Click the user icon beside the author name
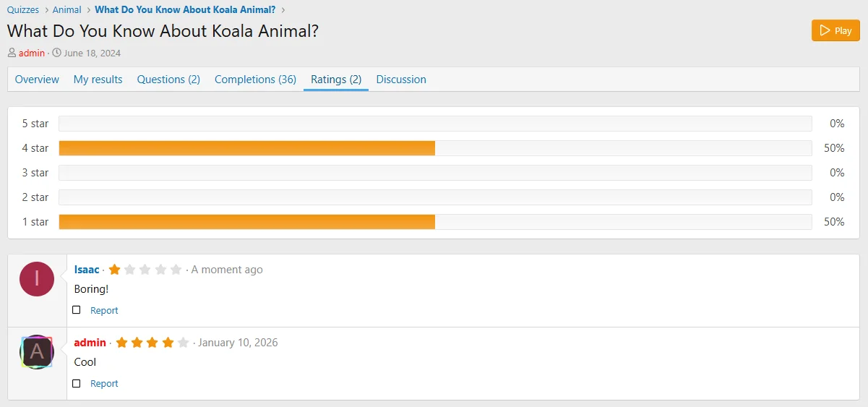The width and height of the screenshot is (868, 407). pos(12,53)
